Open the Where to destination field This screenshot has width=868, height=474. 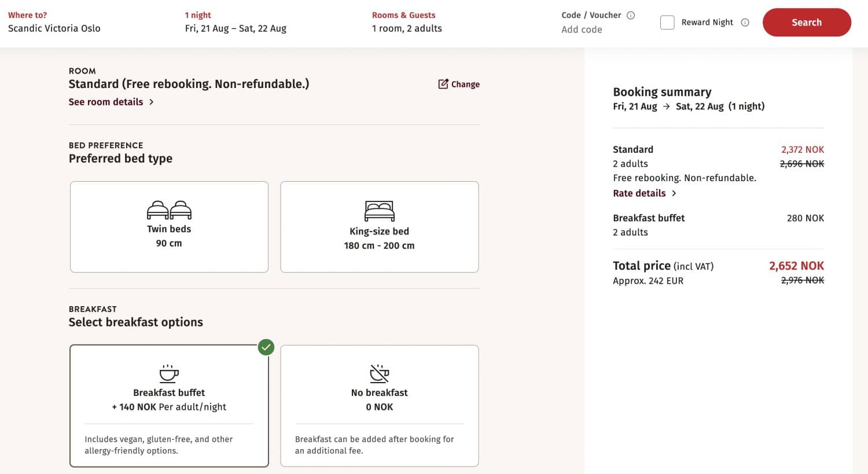pos(54,22)
